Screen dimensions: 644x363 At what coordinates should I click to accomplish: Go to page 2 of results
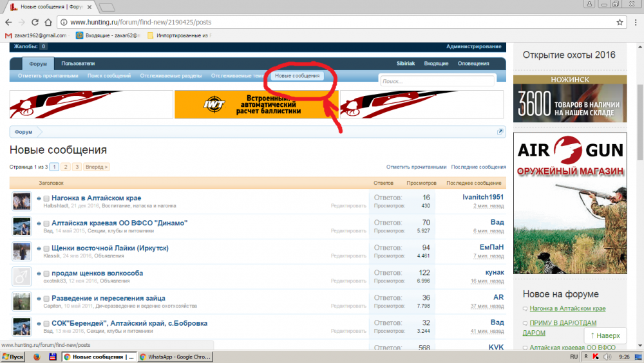point(66,167)
